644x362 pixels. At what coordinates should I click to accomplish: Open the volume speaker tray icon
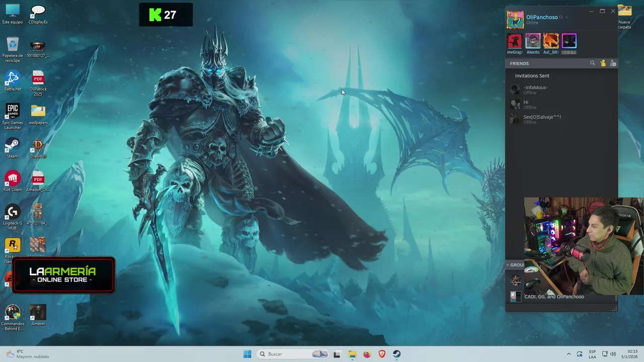click(x=613, y=354)
